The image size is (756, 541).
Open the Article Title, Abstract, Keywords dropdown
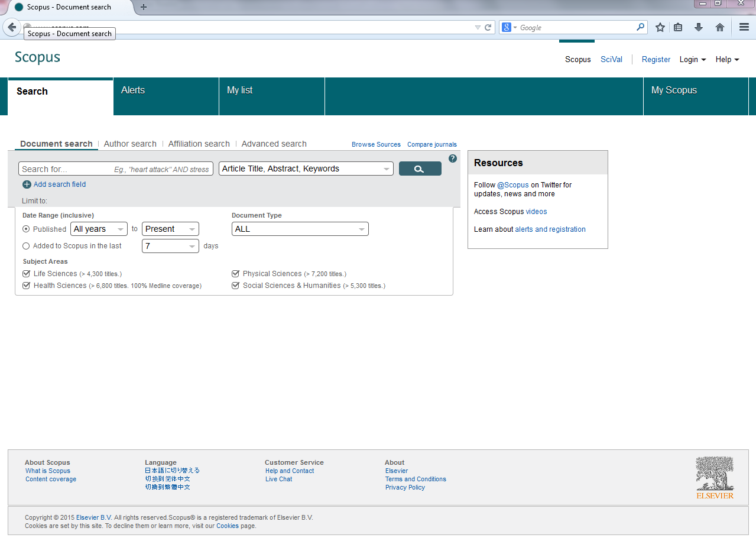(x=306, y=169)
